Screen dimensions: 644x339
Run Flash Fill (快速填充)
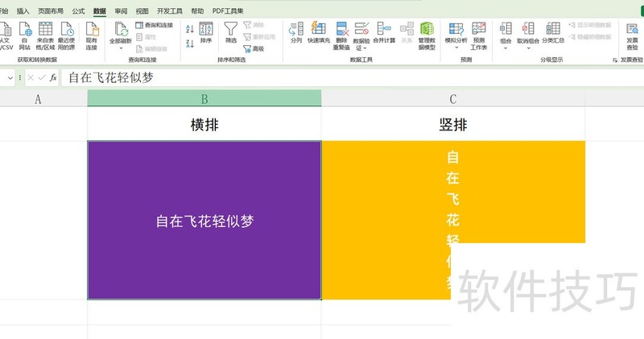pos(319,33)
